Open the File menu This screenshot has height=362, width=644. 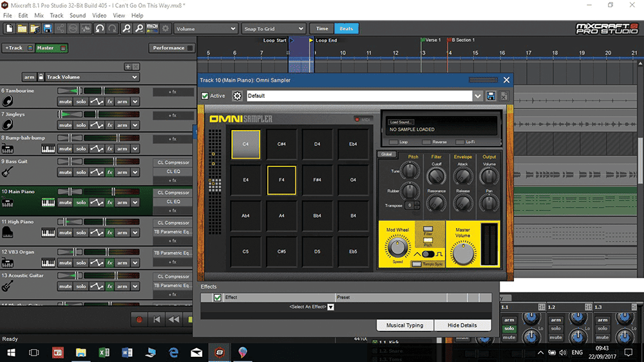click(x=7, y=15)
